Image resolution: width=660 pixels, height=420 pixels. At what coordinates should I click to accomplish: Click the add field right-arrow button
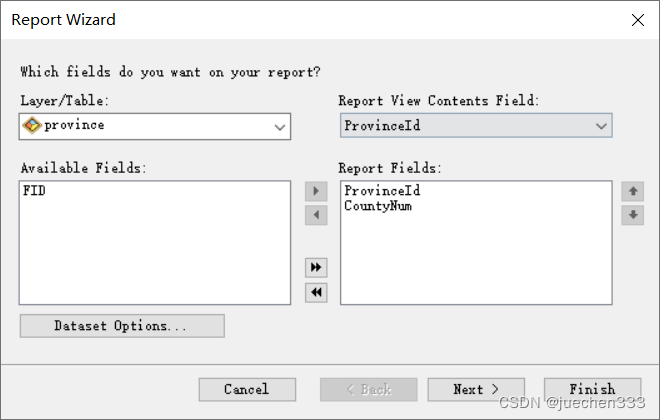coord(316,191)
